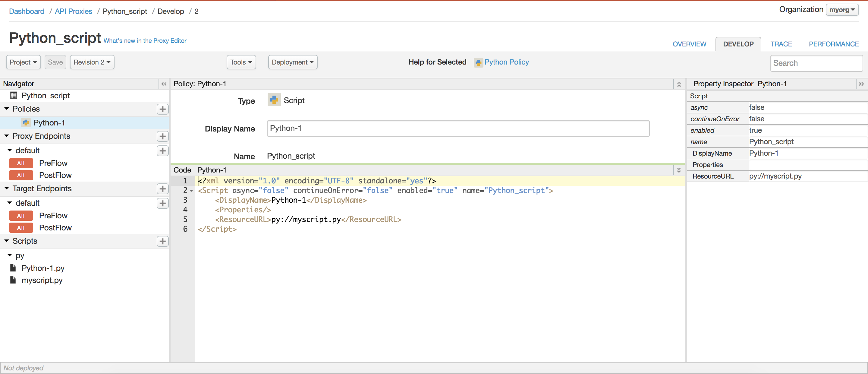Toggle the enabled property value true
Screen dimensions: 868x374
(x=756, y=130)
